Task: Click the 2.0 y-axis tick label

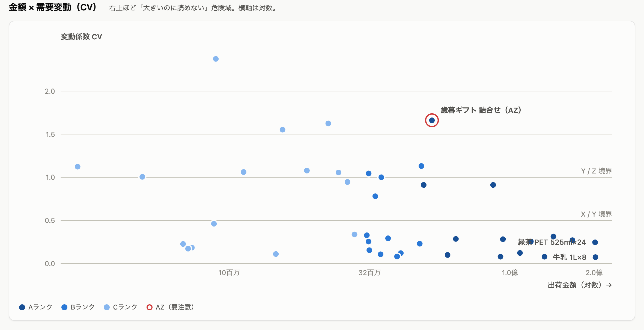Action: click(x=50, y=91)
